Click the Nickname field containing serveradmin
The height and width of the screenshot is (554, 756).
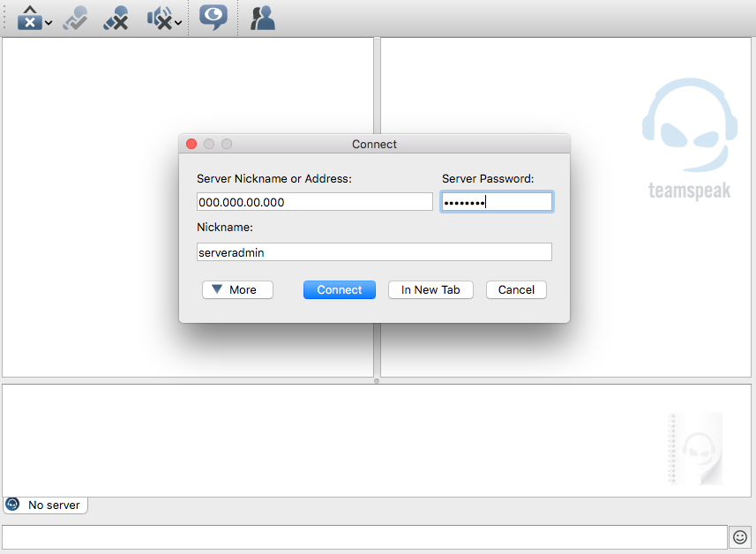374,252
